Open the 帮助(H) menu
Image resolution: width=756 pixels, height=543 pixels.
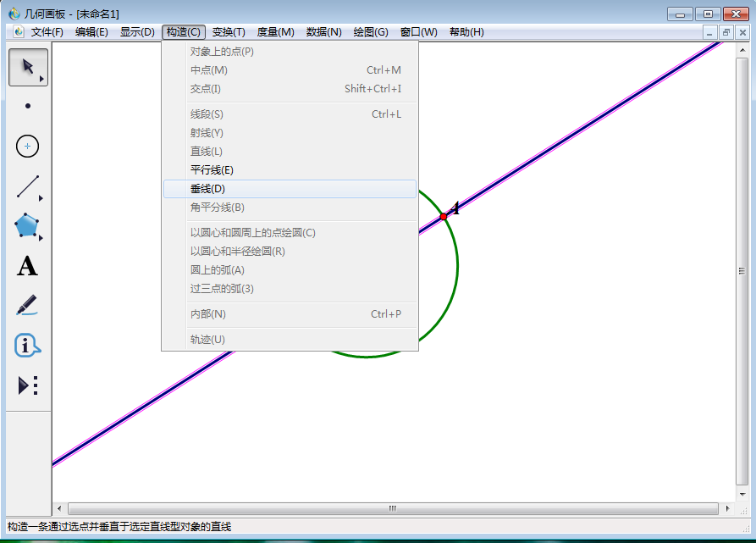coord(466,32)
